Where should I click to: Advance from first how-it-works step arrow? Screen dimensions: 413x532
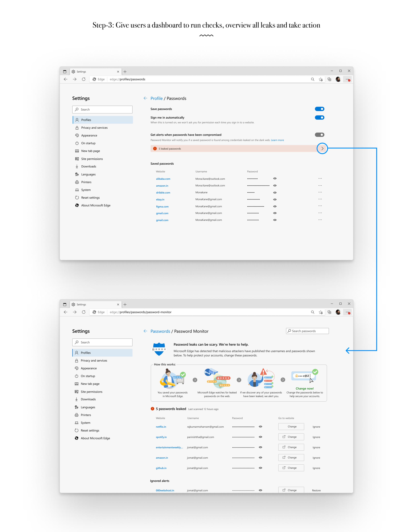(x=195, y=380)
